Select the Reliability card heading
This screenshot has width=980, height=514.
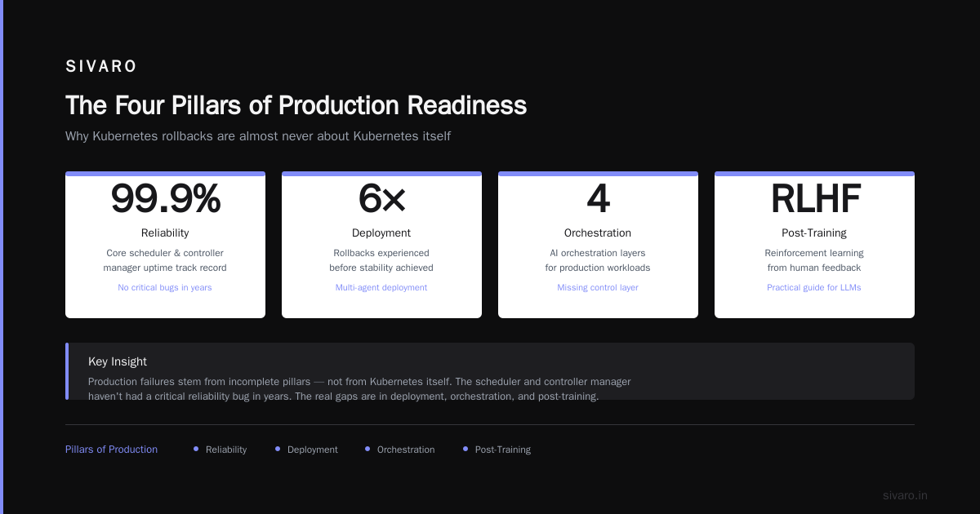pos(165,233)
